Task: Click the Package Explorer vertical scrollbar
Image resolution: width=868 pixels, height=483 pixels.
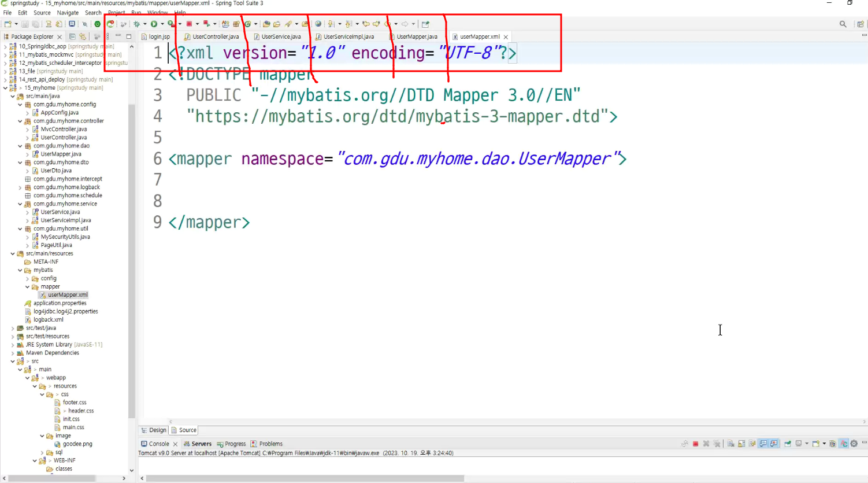Action: (x=132, y=260)
